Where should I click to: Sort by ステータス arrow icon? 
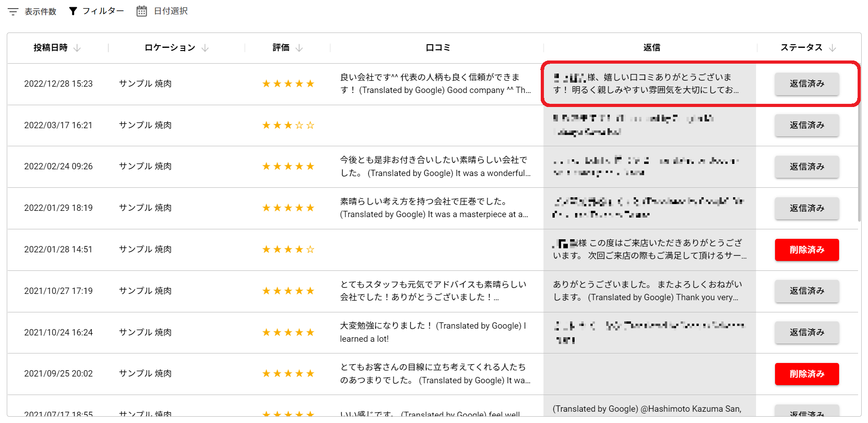click(x=833, y=48)
